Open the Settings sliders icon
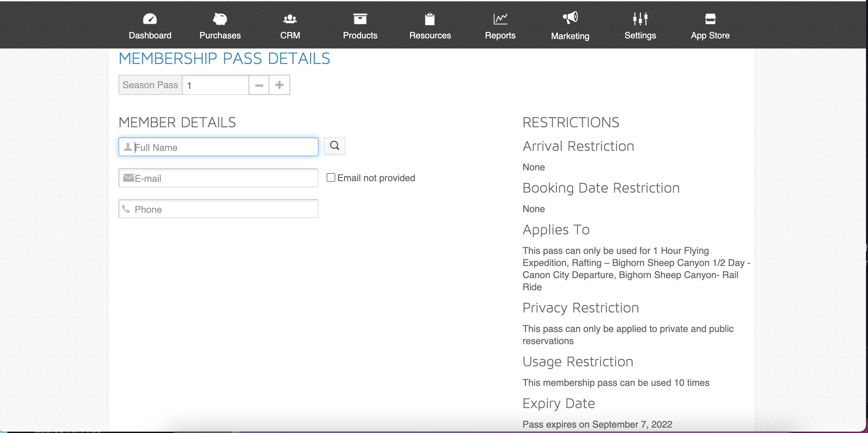 pyautogui.click(x=640, y=19)
